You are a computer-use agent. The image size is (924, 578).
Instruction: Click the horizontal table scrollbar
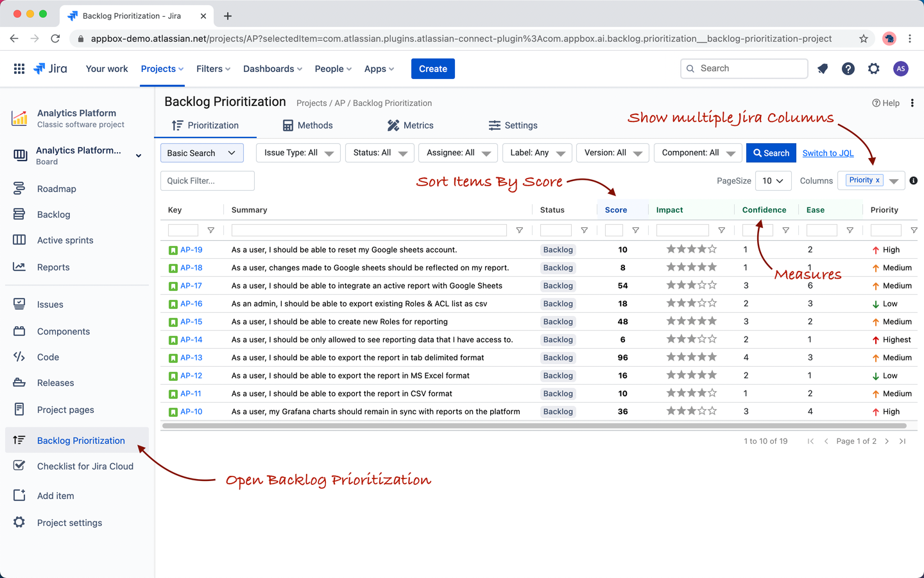pyautogui.click(x=534, y=425)
